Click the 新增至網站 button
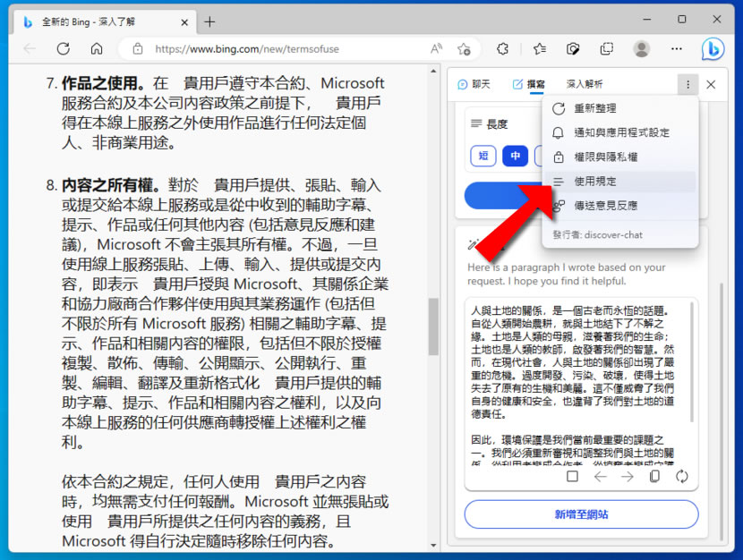The width and height of the screenshot is (743, 560). coord(581,514)
